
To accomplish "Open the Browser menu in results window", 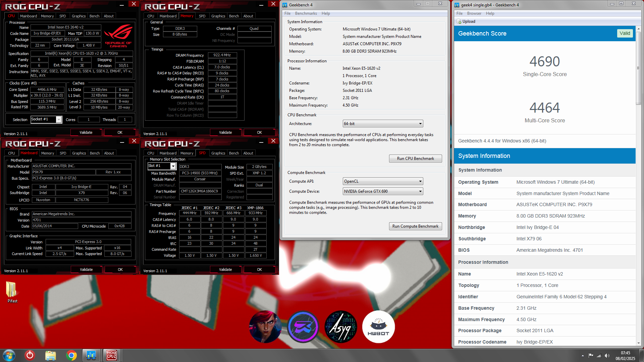I will 474,13.
